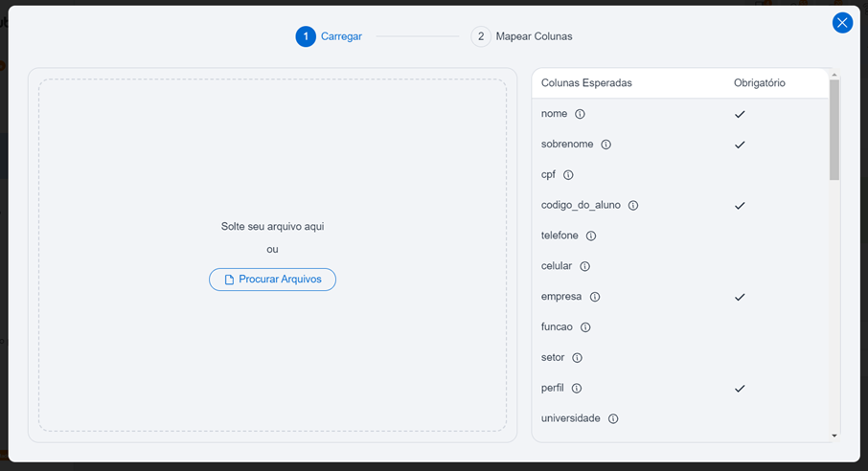Click the vertical scrollbar thumb

pyautogui.click(x=834, y=129)
